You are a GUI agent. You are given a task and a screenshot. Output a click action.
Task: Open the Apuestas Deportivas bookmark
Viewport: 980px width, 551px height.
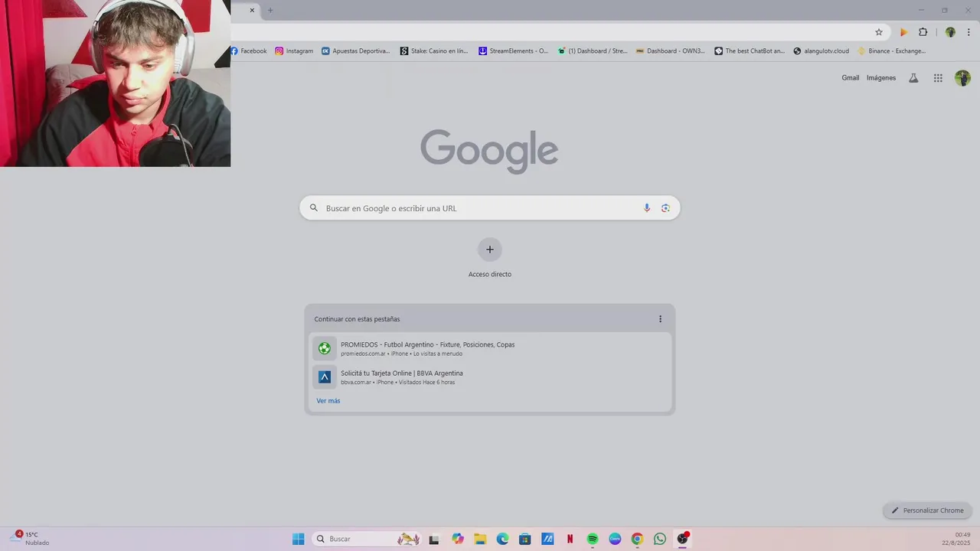(356, 51)
